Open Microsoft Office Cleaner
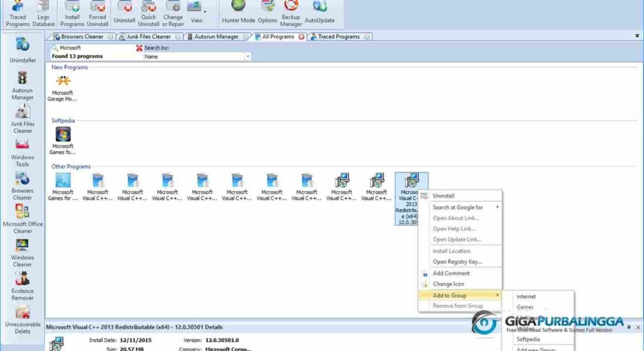Image resolution: width=644 pixels, height=351 pixels. [23, 219]
